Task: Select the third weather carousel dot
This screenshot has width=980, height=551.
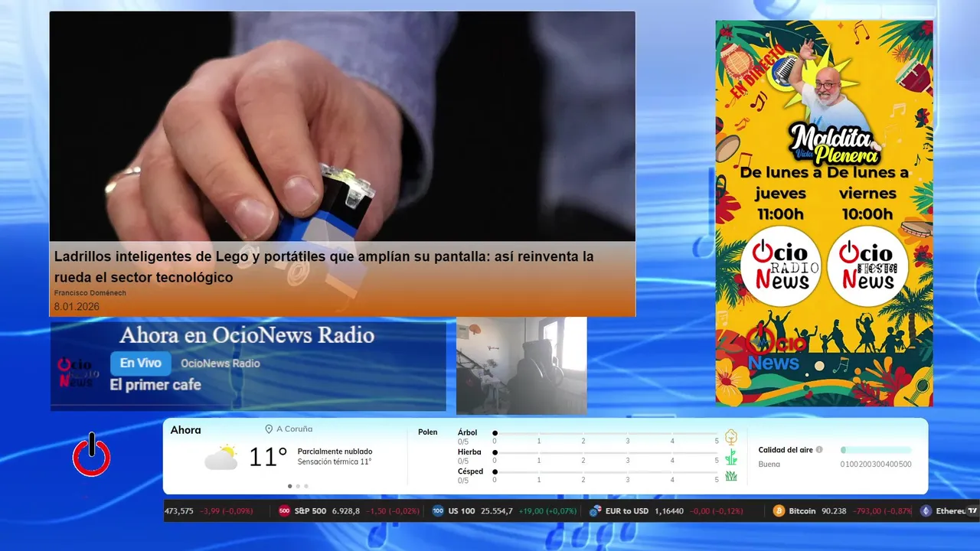Action: click(x=306, y=486)
